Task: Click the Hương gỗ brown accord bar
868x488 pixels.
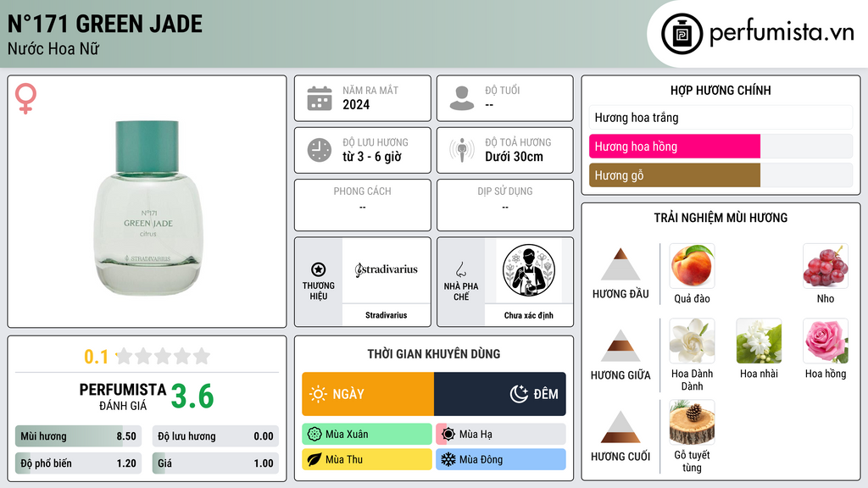Action: click(675, 175)
